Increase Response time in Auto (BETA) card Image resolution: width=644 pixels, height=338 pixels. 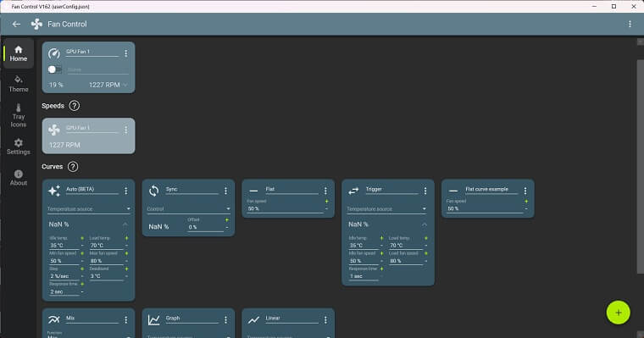[82, 284]
